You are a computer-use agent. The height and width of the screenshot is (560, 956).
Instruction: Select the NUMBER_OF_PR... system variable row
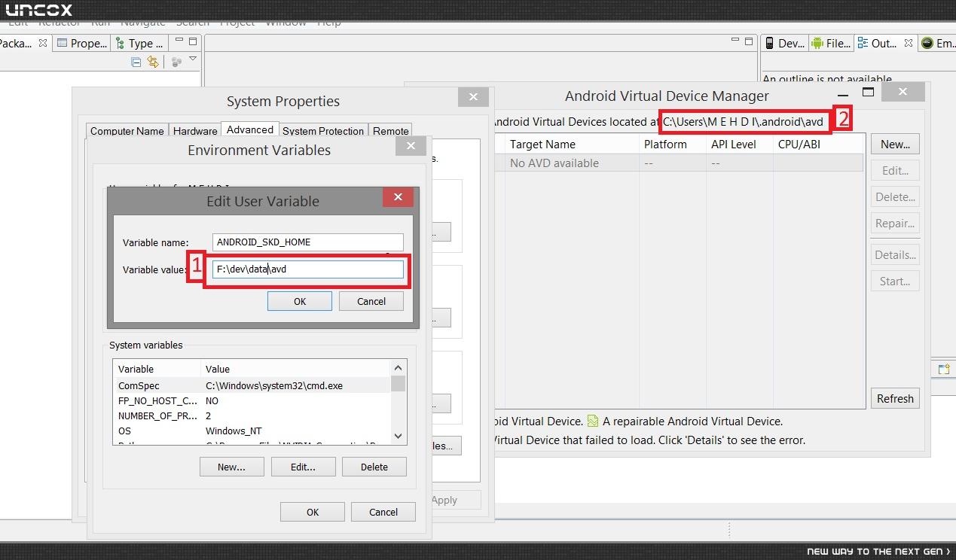pyautogui.click(x=252, y=415)
